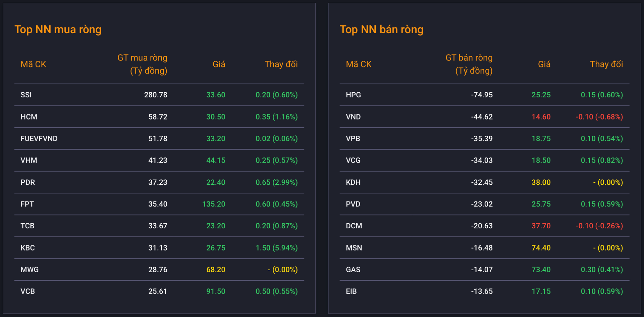The image size is (644, 317).
Task: Click PDR change 0.65 (2.99%)
Action: 277,182
